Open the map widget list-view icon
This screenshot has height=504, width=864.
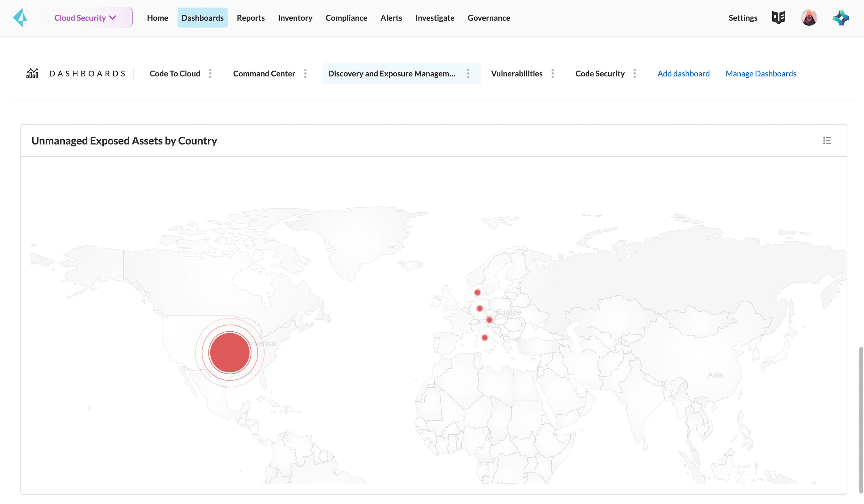pos(827,141)
